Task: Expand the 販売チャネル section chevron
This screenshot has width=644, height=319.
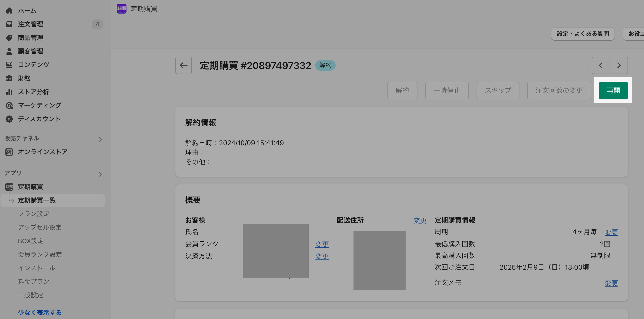Action: click(x=100, y=139)
